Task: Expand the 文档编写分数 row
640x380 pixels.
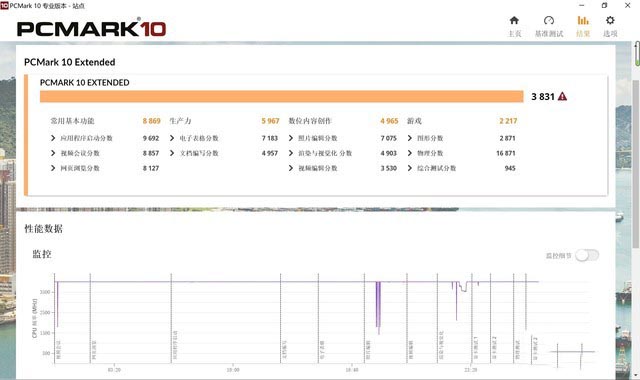Action: pos(172,153)
